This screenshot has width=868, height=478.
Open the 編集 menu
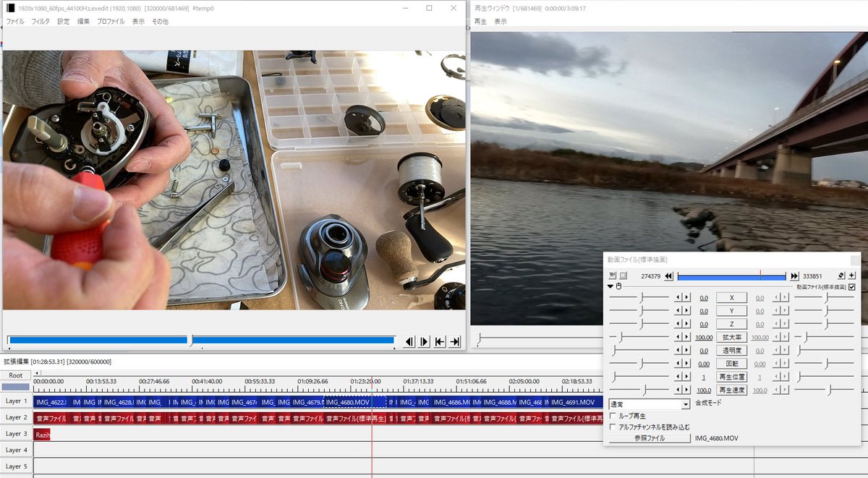84,22
